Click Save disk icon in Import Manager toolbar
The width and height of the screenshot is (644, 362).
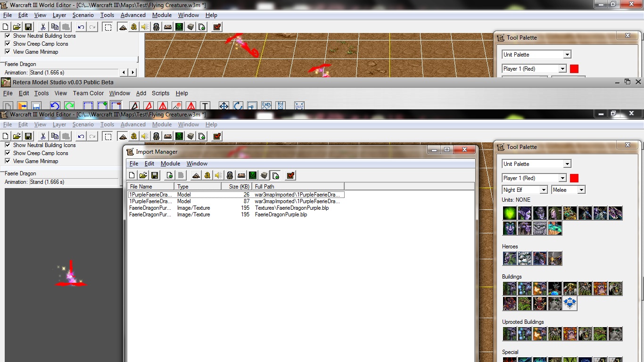pyautogui.click(x=154, y=175)
